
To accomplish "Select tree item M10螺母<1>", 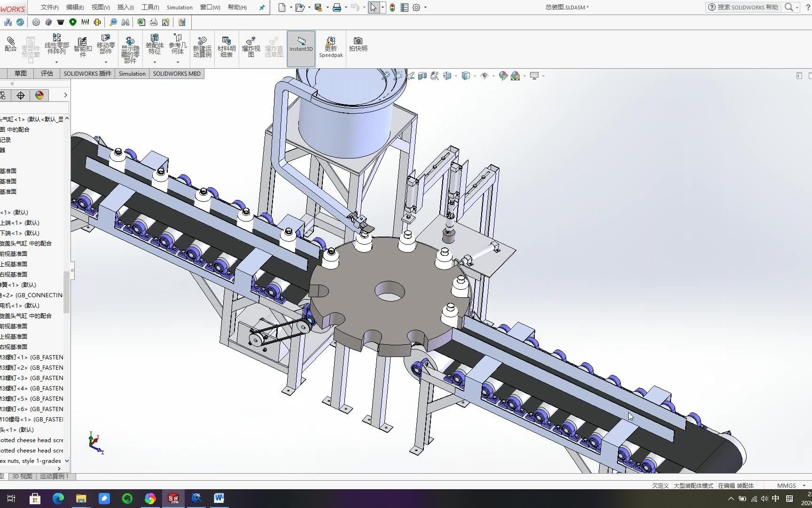I will (x=31, y=420).
